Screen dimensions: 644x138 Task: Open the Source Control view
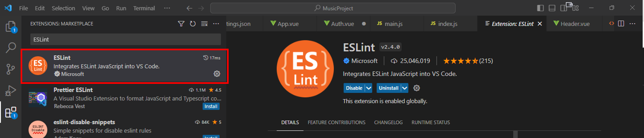coord(11,69)
